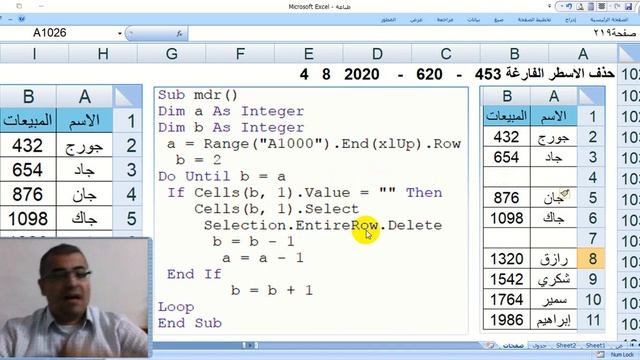Open the بيانات (Data) ribbon tab

473,20
